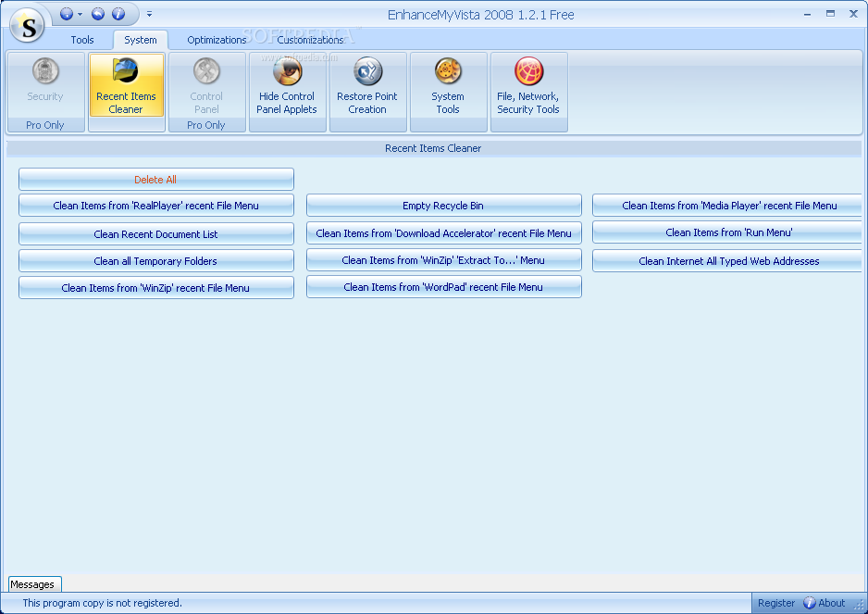Click the blue globe quick access icon
Image resolution: width=868 pixels, height=614 pixels.
click(x=67, y=14)
